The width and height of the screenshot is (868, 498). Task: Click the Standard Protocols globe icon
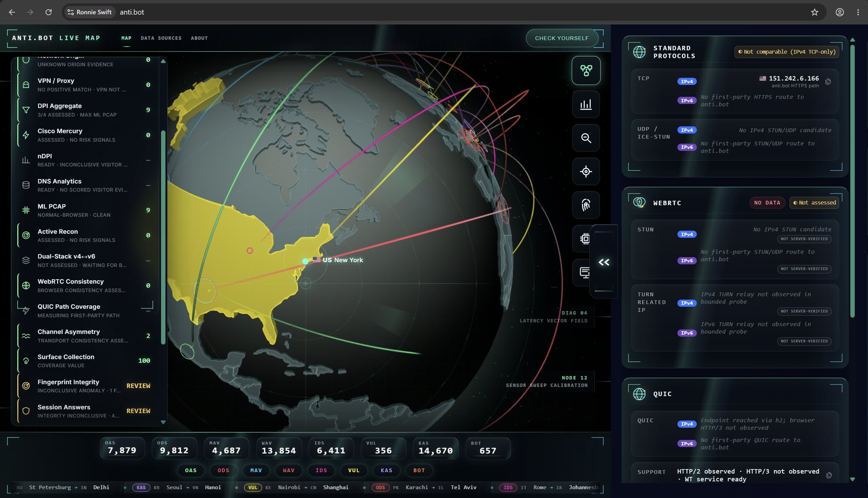click(639, 52)
